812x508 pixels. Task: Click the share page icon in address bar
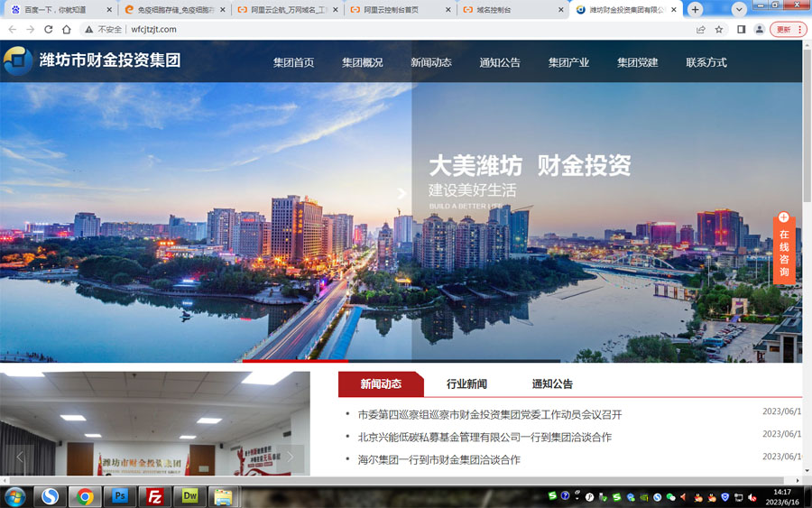pos(701,29)
